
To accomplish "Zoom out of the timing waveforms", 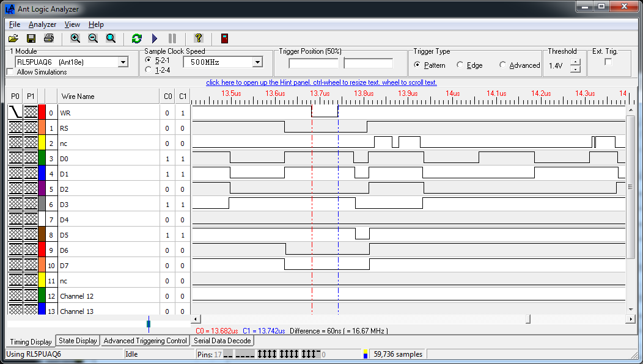I will pyautogui.click(x=93, y=38).
